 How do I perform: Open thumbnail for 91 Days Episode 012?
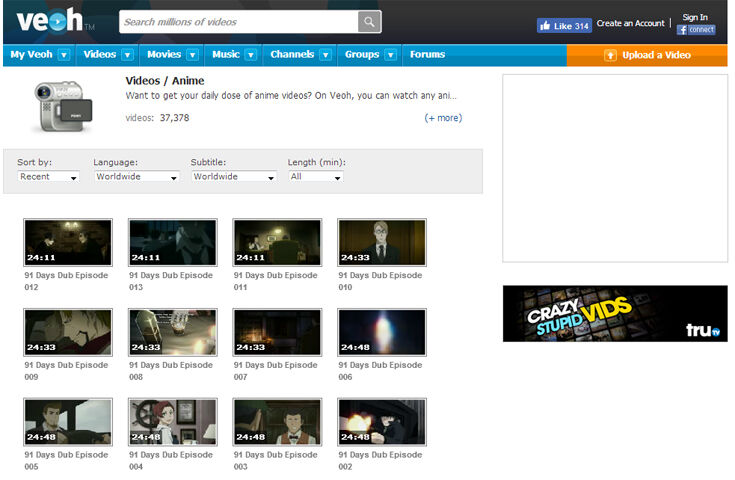pos(68,242)
